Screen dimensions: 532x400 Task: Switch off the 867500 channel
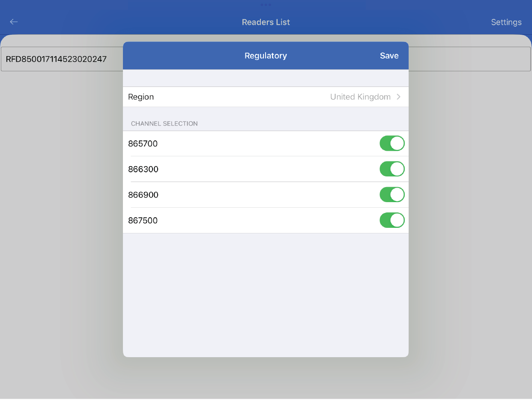point(392,221)
